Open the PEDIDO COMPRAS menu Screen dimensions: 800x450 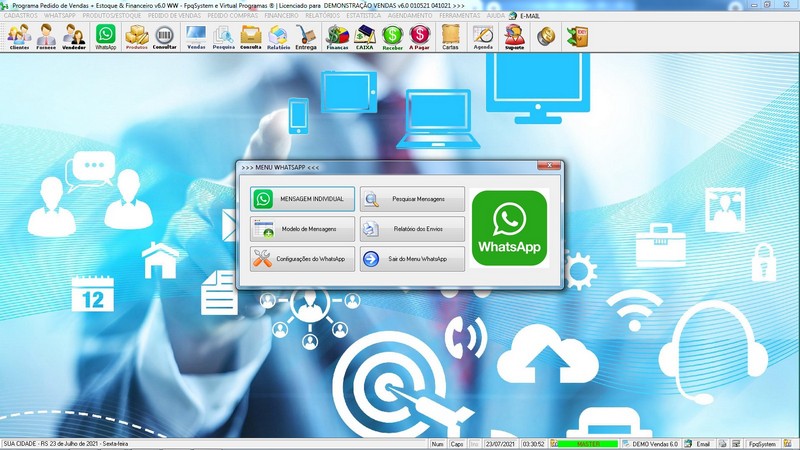233,16
